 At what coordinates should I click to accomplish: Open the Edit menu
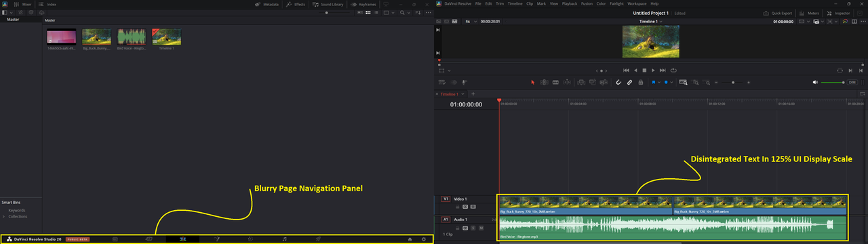[488, 4]
